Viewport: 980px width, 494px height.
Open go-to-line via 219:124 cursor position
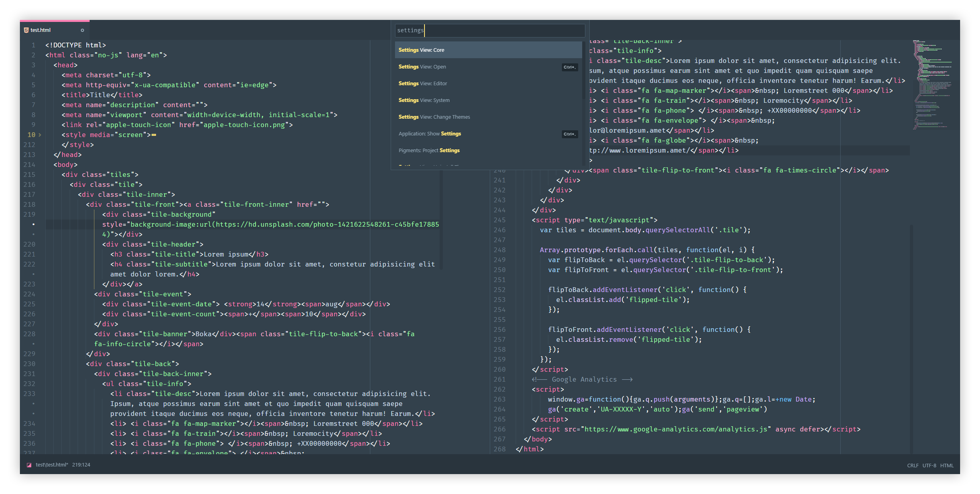(81, 465)
